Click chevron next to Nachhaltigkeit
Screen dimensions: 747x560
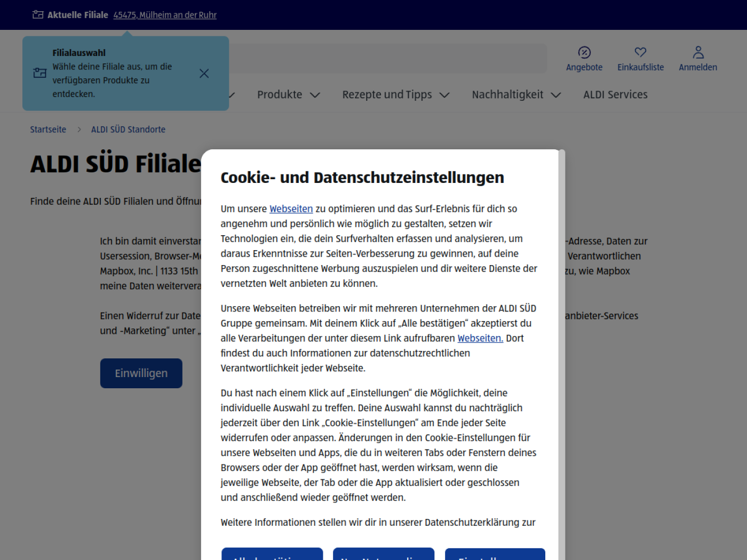pos(556,95)
